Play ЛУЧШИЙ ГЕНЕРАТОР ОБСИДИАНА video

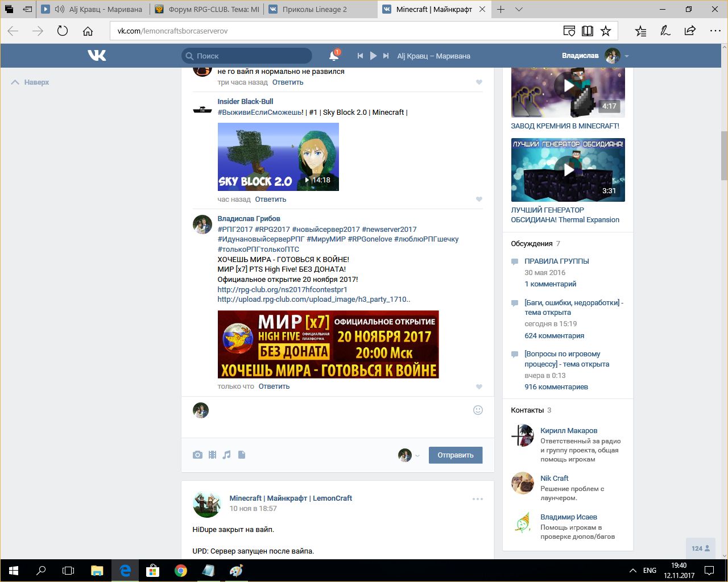pos(568,170)
